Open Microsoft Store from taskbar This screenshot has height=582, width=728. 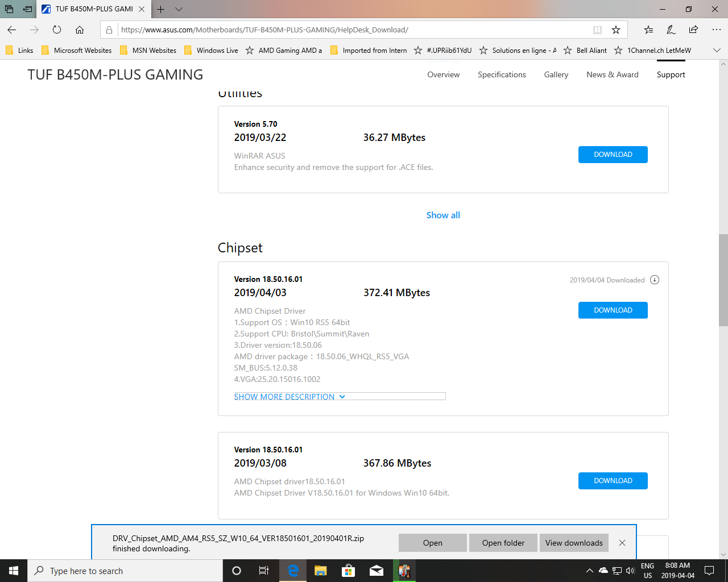tap(348, 571)
